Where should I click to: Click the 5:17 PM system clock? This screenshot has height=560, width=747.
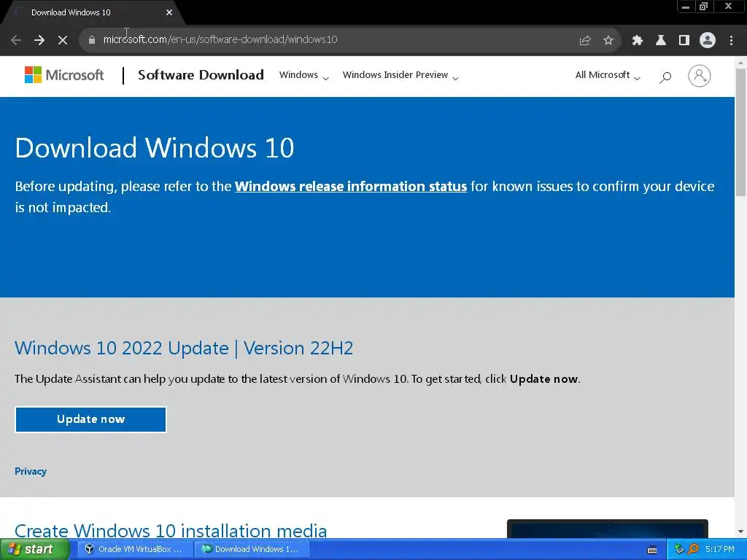(x=720, y=549)
